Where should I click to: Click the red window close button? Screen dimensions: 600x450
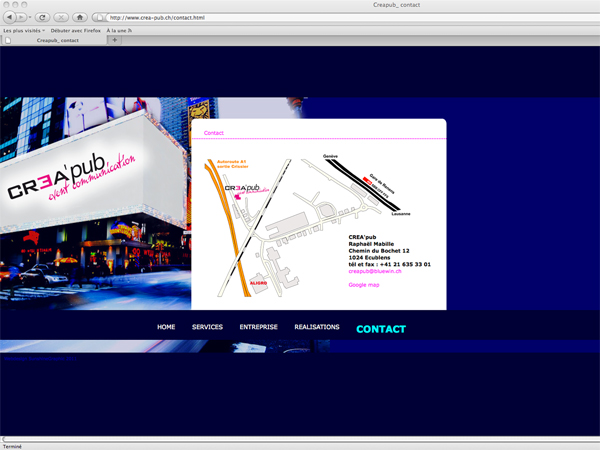[x=7, y=5]
